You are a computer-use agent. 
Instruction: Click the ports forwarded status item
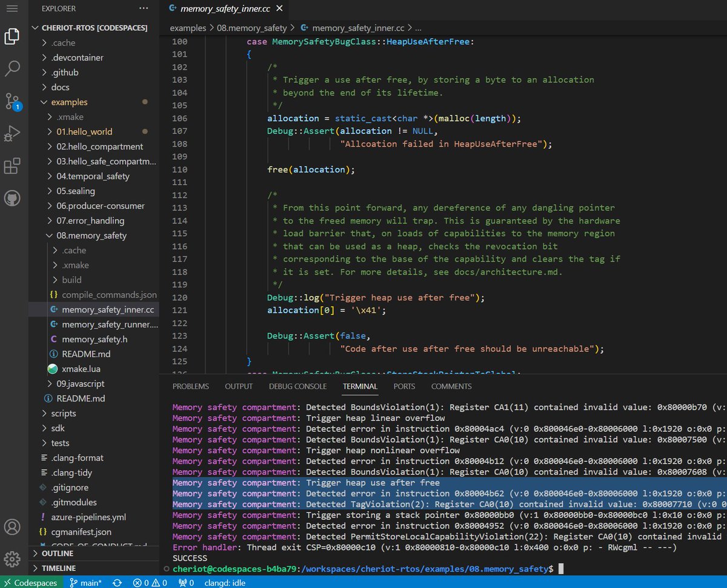tap(185, 583)
